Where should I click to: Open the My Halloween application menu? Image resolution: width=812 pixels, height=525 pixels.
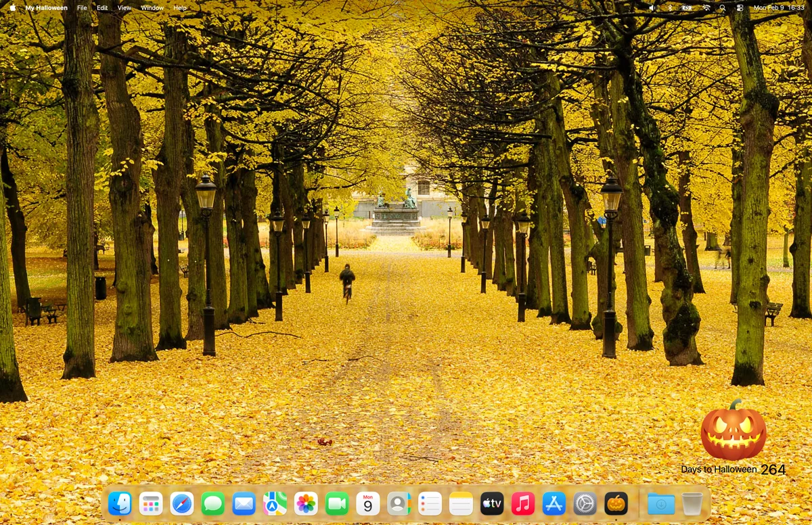pos(46,8)
